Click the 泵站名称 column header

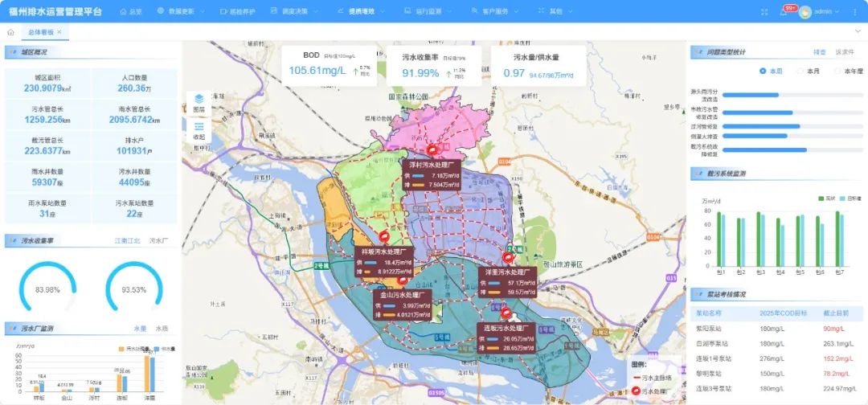708,313
